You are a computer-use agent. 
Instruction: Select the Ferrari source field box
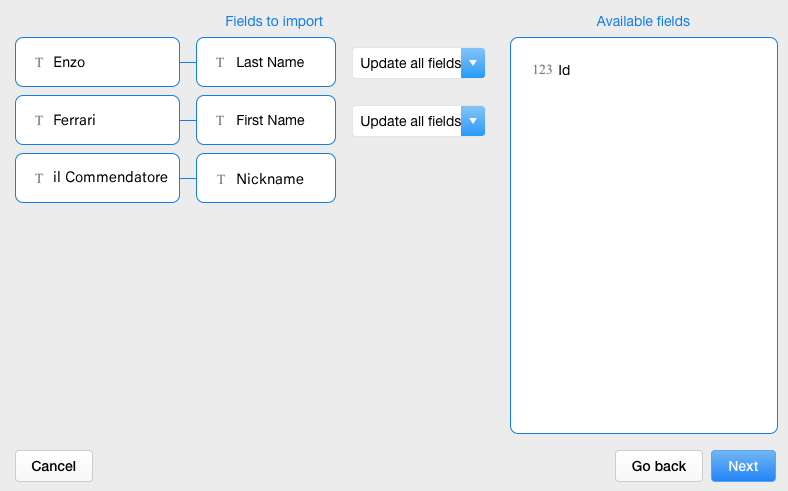point(97,120)
